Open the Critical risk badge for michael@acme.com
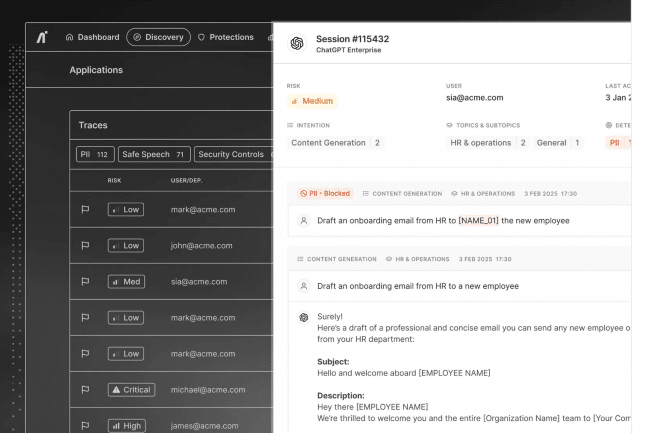The image size is (650, 433). pyautogui.click(x=131, y=390)
